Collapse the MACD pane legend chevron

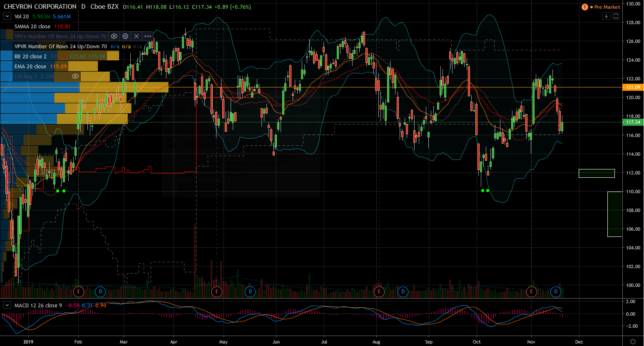[x=7, y=305]
